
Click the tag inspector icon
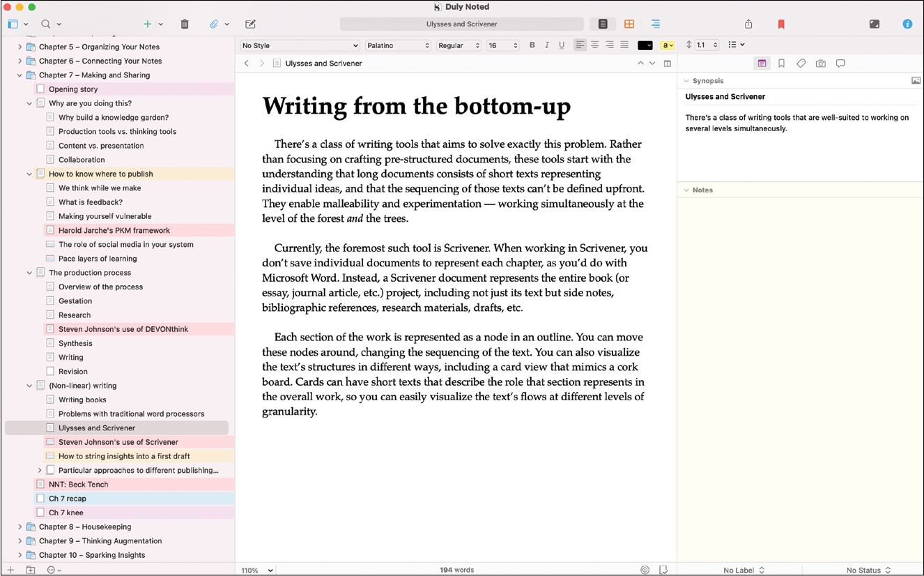(x=801, y=63)
